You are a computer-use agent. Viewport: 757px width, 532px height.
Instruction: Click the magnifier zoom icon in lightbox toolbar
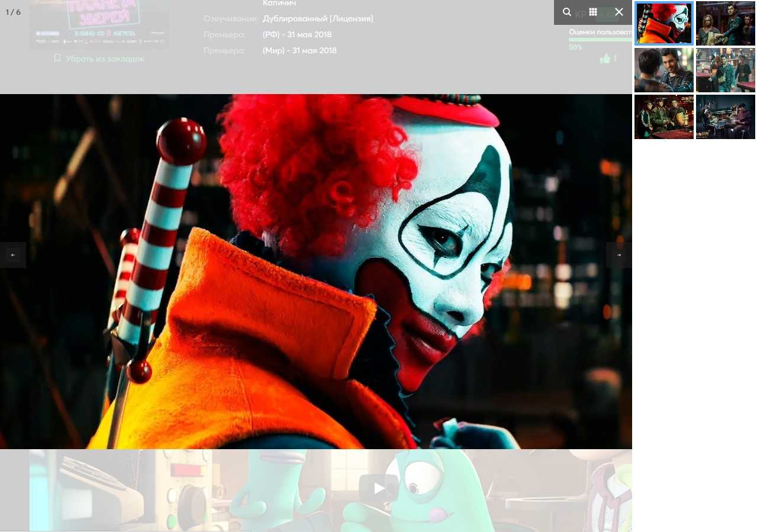coord(567,12)
